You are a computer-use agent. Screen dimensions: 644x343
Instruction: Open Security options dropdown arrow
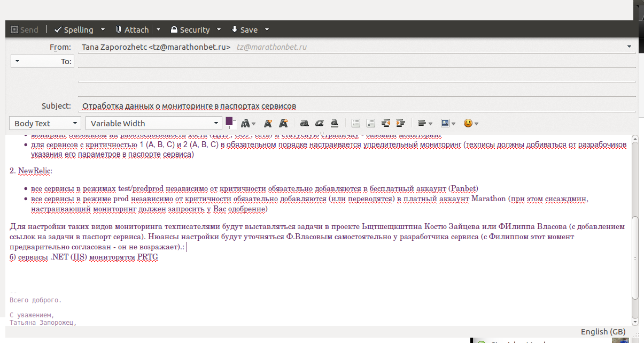click(220, 29)
